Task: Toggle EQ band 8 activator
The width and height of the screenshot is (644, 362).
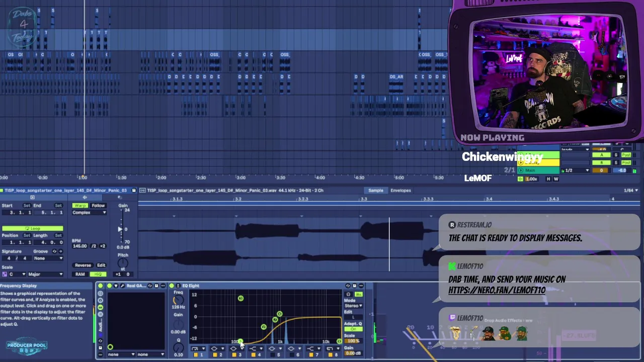Action: point(331,355)
